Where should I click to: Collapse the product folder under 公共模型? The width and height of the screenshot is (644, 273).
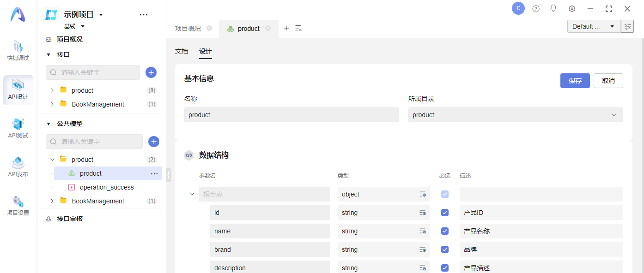[x=52, y=160]
